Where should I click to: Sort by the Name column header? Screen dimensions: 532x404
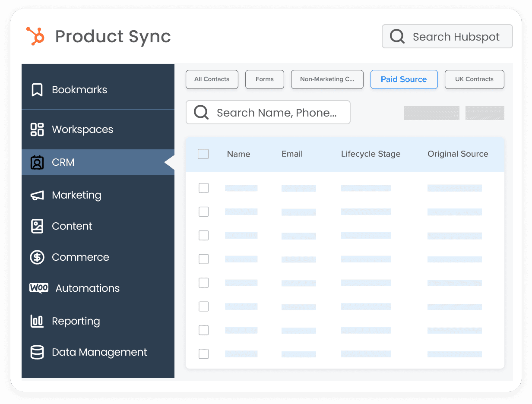tap(239, 154)
